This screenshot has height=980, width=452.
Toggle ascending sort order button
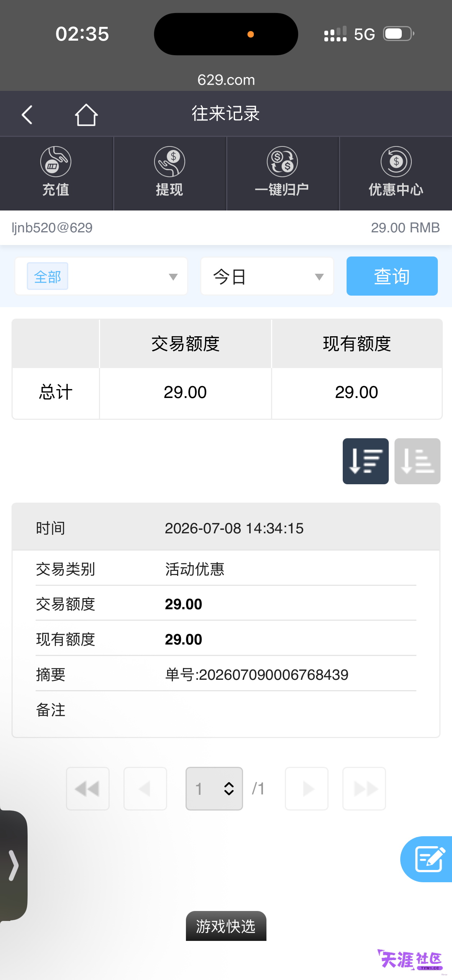[x=417, y=461]
